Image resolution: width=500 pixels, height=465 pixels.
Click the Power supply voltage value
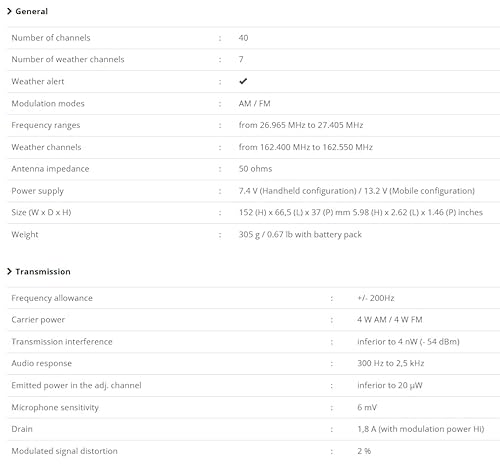357,191
